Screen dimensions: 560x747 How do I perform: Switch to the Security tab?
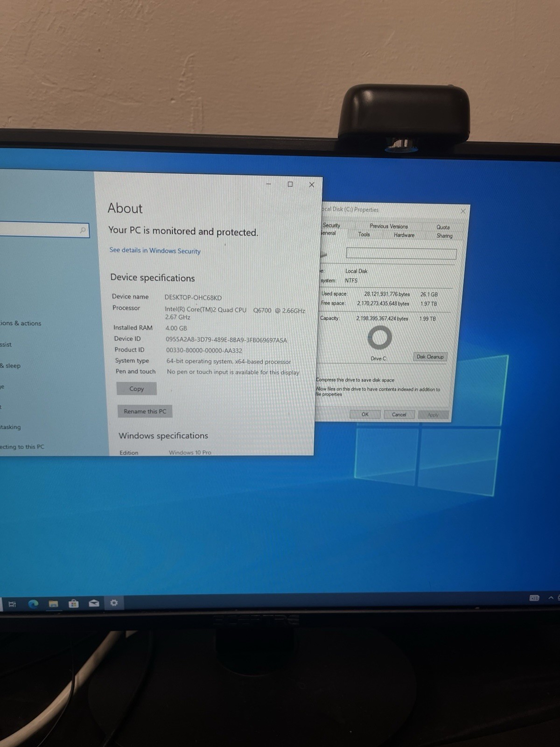pyautogui.click(x=332, y=226)
